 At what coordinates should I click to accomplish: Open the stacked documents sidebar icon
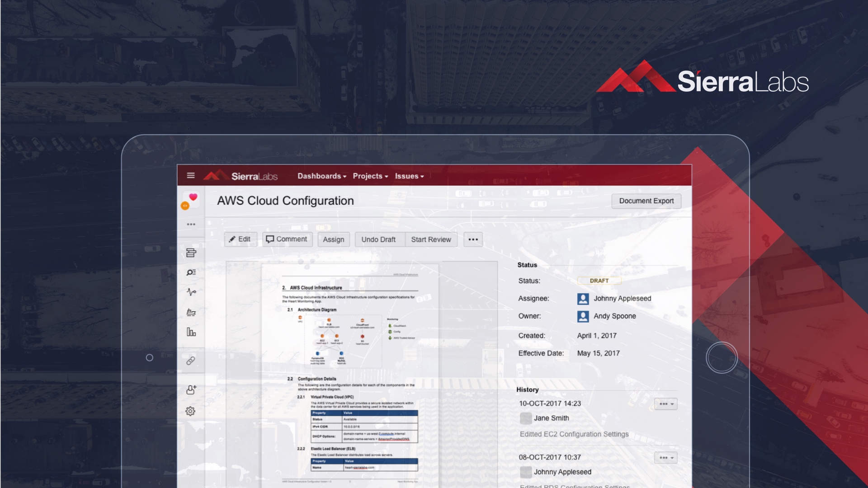point(191,253)
